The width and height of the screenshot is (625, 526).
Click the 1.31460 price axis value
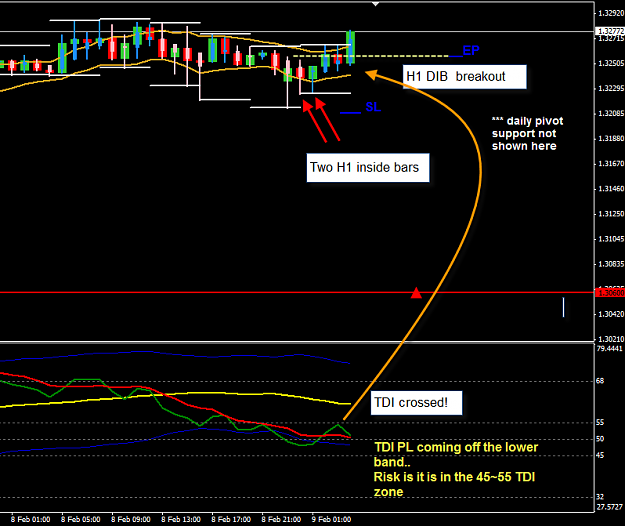coord(611,189)
